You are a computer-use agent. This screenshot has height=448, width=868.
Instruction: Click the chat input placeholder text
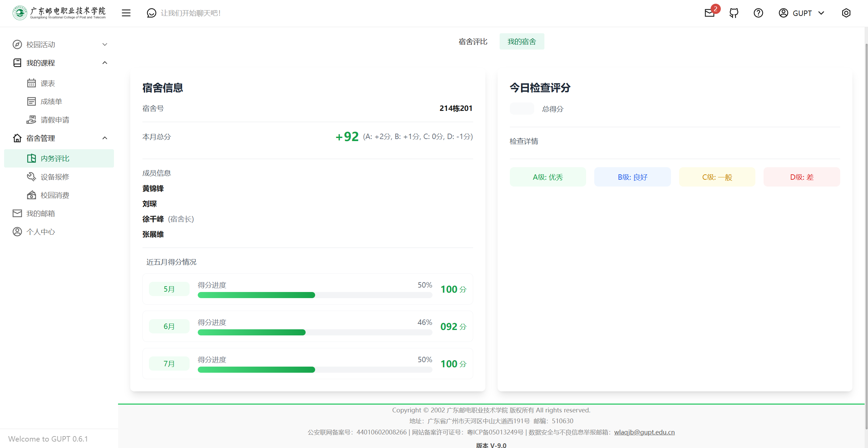(x=191, y=13)
